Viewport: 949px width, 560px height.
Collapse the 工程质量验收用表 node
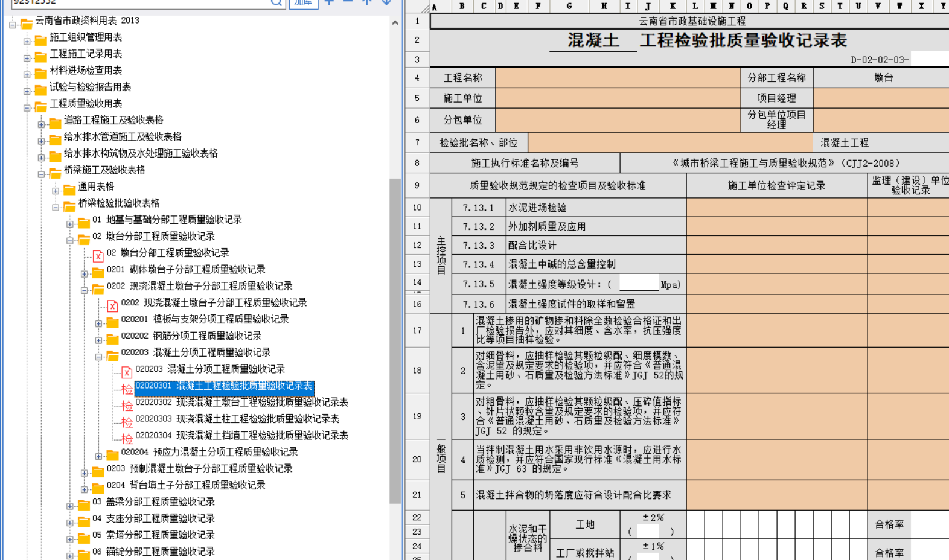click(x=27, y=108)
